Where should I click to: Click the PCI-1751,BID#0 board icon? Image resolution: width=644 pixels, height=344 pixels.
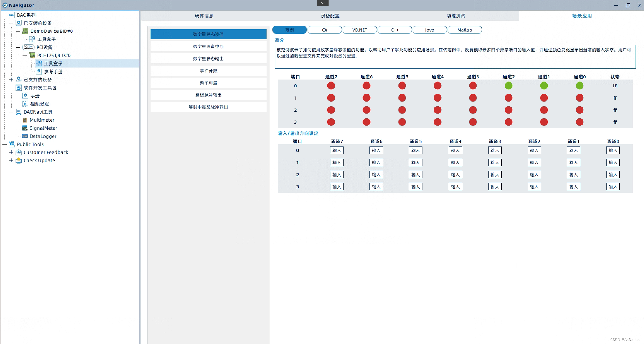[x=32, y=55]
